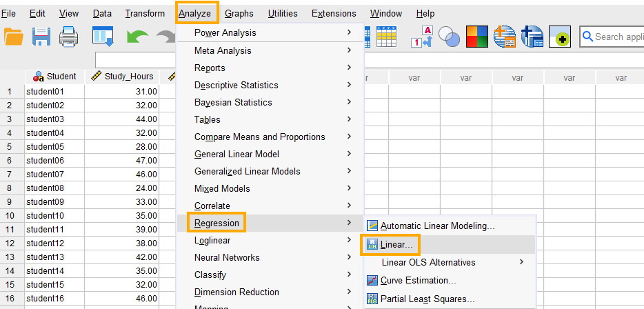Open the Transform menu
Image resolution: width=644 pixels, height=309 pixels.
point(145,14)
